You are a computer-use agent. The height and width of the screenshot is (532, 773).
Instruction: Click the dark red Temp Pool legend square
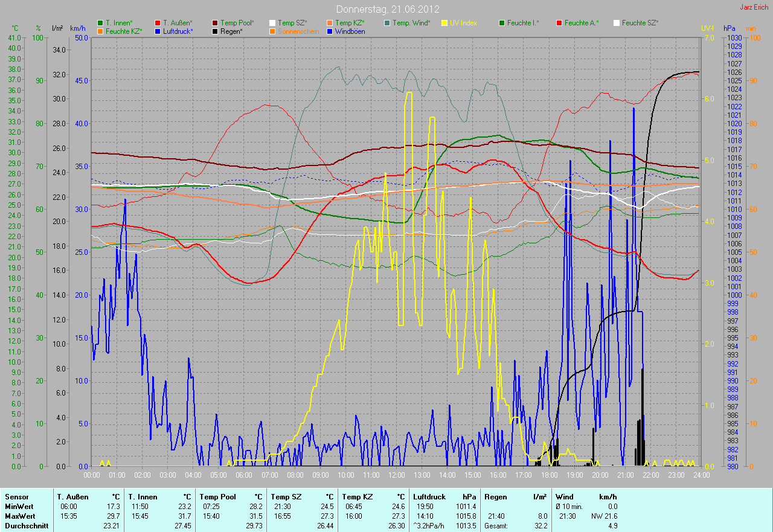[215, 23]
